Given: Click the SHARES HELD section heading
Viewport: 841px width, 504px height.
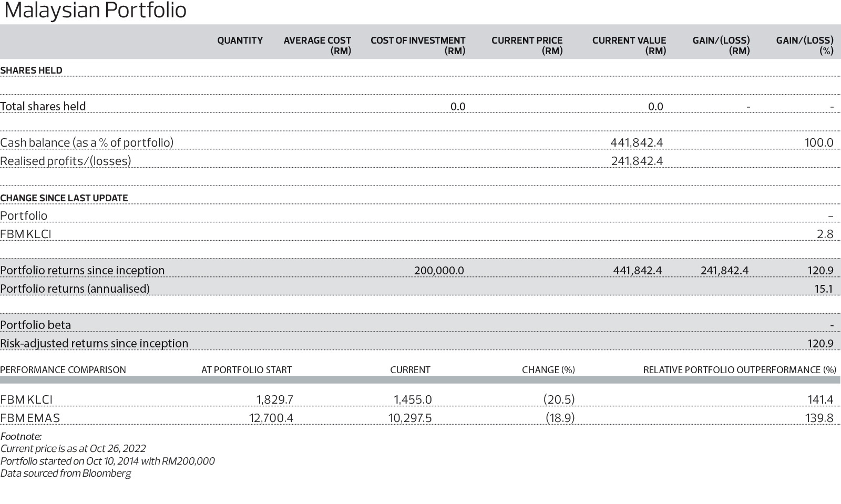Looking at the screenshot, I should click(x=31, y=70).
